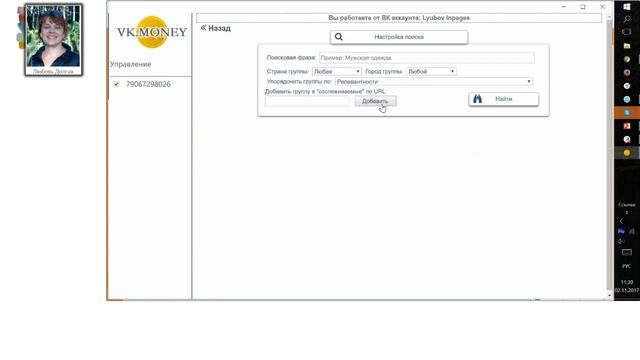Click the VK.MONEY logo
640x360 pixels.
point(152,32)
